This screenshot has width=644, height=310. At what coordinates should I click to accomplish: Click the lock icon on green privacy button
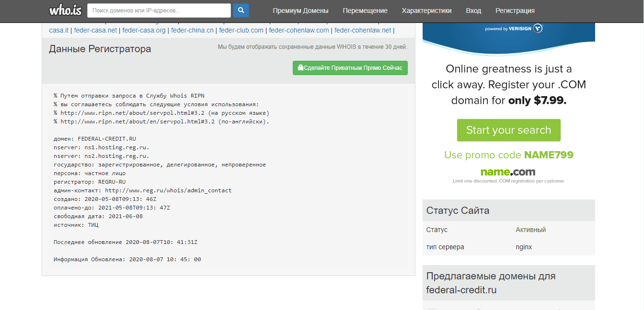click(300, 68)
